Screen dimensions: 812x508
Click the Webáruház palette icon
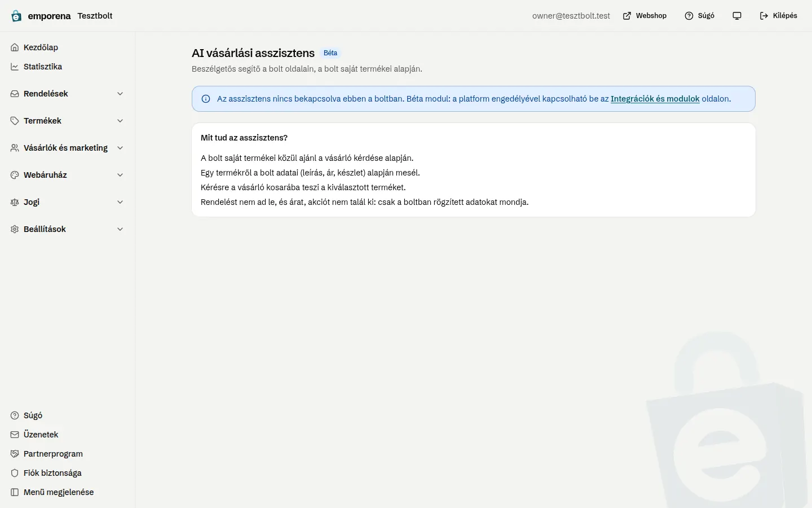15,175
